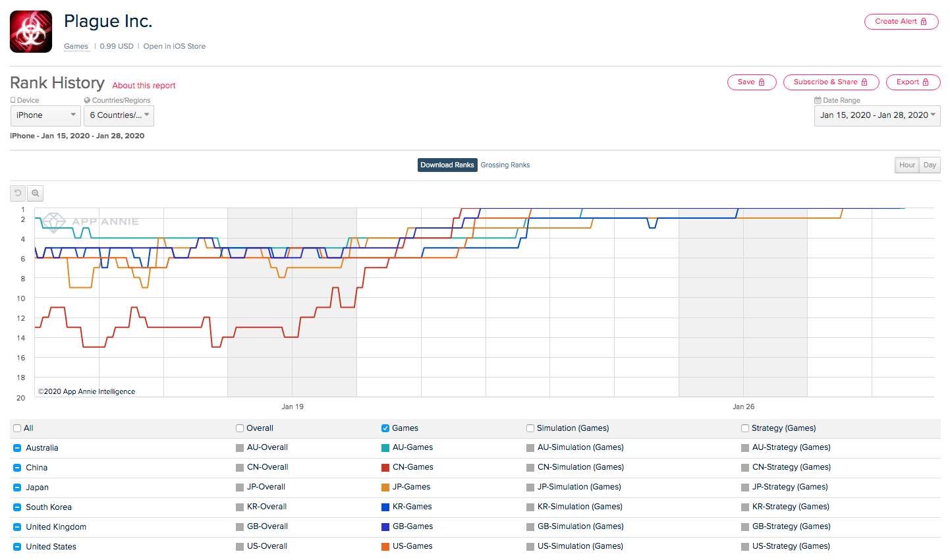Open Subscribe & Share
This screenshot has width=950, height=560.
(x=831, y=82)
